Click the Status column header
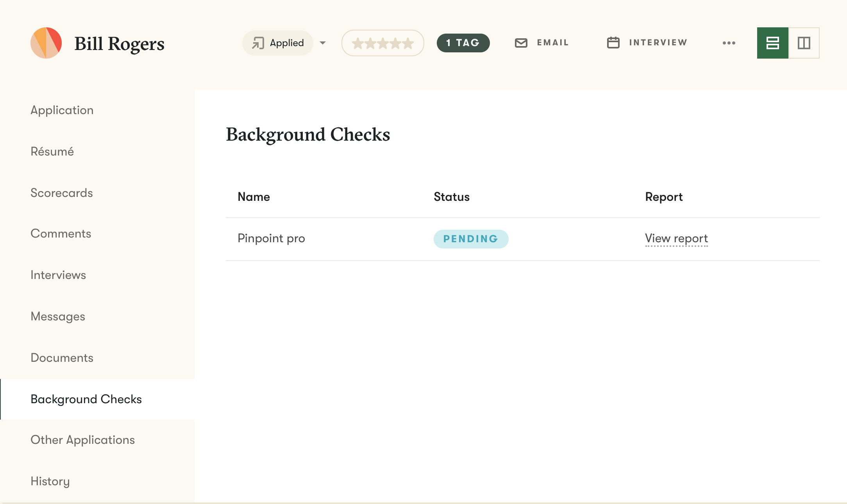The image size is (847, 504). tap(452, 197)
